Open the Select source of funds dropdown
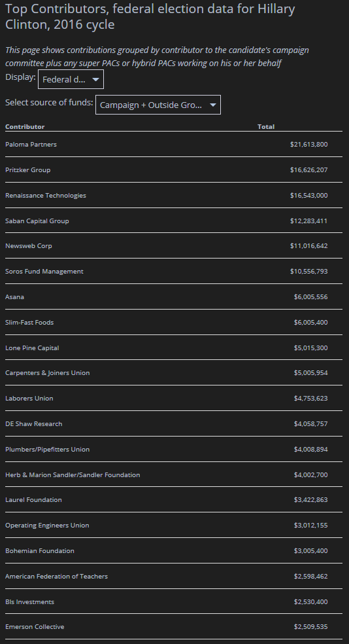 click(x=158, y=105)
